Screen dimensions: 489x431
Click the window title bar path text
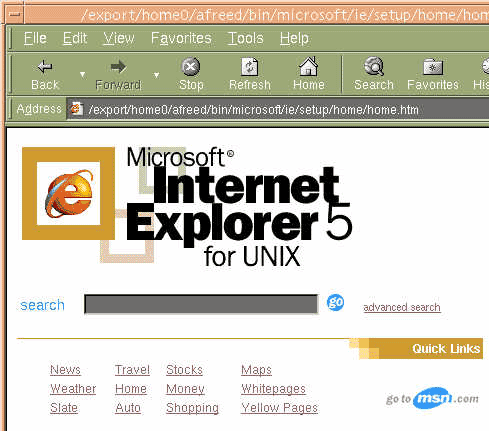pyautogui.click(x=285, y=15)
